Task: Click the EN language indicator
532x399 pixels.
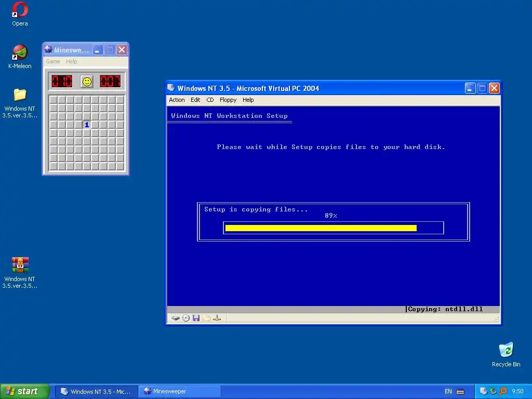Action: tap(448, 392)
